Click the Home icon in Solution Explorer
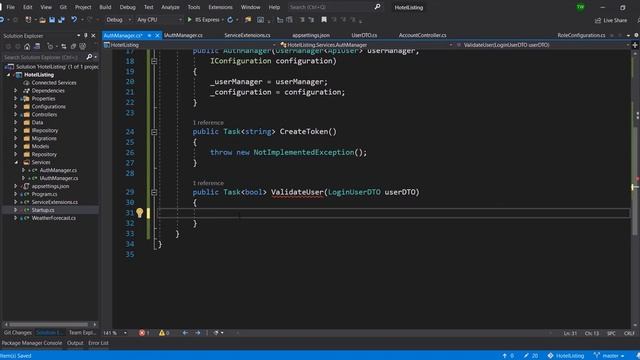The image size is (640, 360). (27, 47)
